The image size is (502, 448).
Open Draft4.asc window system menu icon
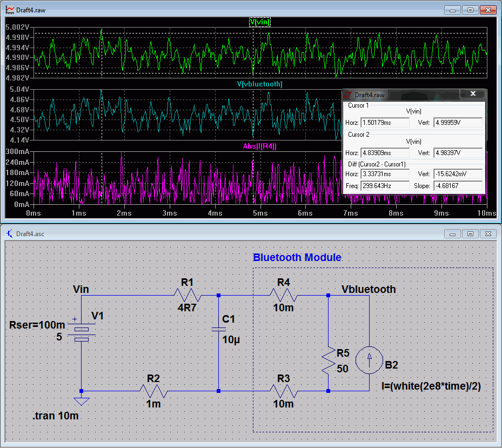coord(10,233)
